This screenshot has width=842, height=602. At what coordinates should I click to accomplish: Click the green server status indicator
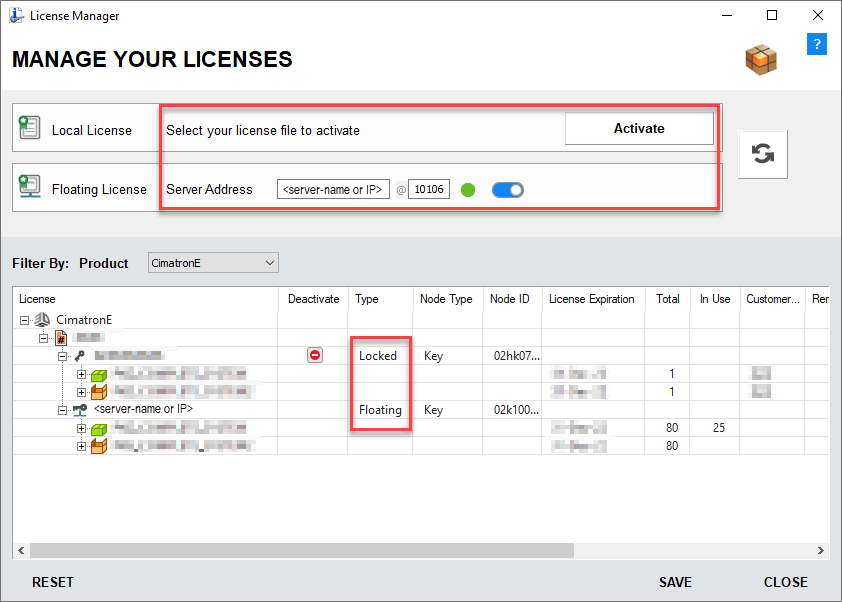click(x=468, y=190)
